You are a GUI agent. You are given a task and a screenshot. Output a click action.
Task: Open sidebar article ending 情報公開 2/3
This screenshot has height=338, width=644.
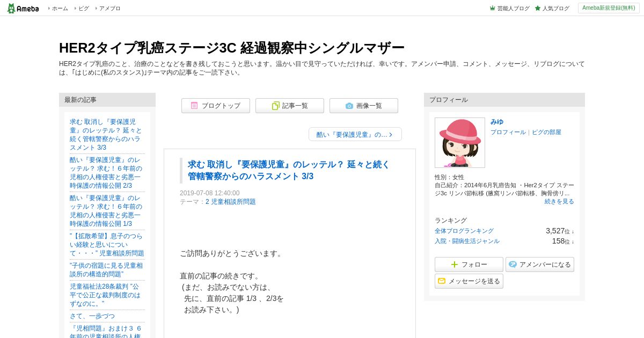coord(106,173)
